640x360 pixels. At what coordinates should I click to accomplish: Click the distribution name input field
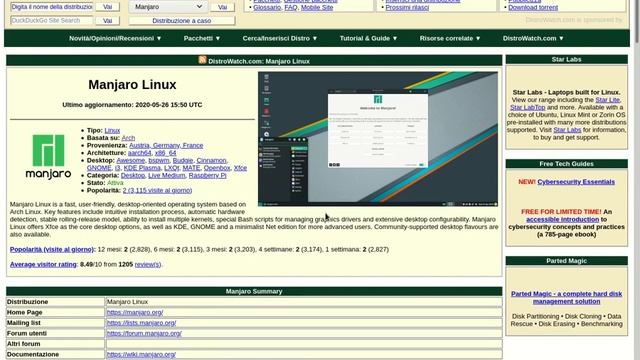tap(51, 7)
